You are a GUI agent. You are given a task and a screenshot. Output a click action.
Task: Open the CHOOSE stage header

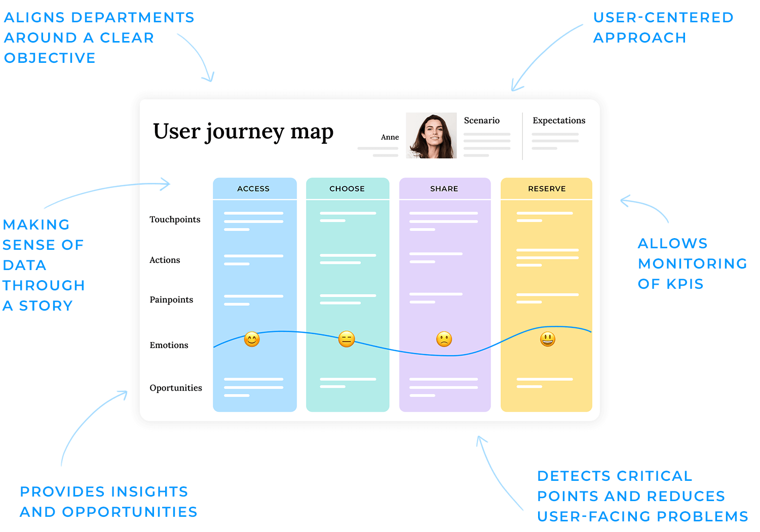pos(348,188)
